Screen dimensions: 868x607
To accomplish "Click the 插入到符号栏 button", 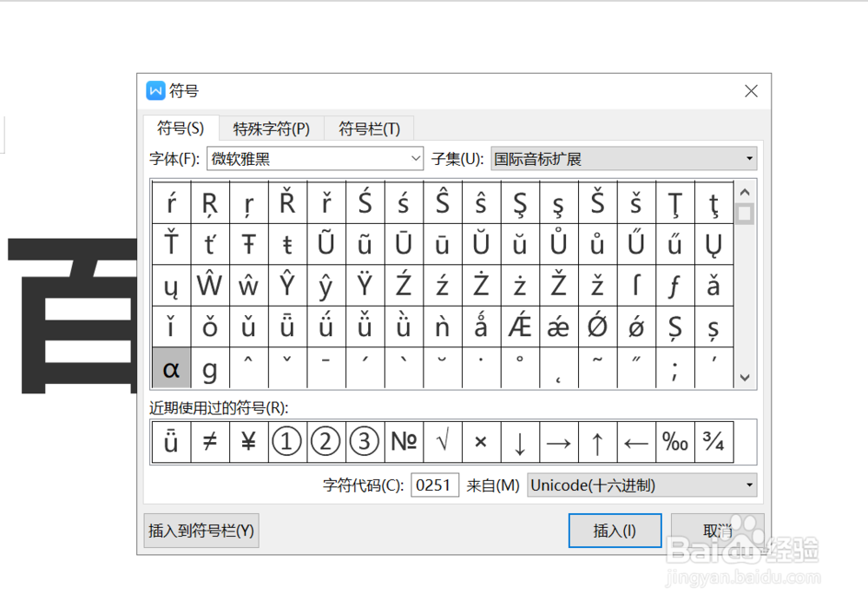I will [201, 531].
